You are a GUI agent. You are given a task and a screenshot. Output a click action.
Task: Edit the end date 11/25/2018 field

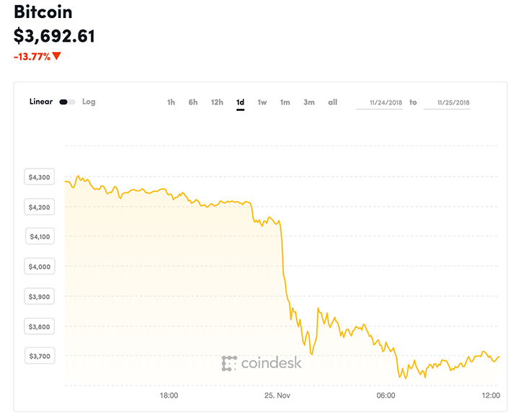447,103
